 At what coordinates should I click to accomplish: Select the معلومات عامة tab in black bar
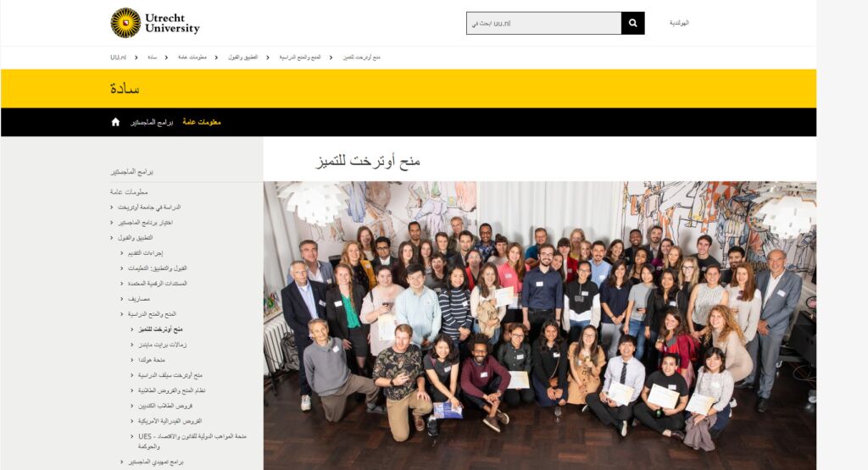202,122
